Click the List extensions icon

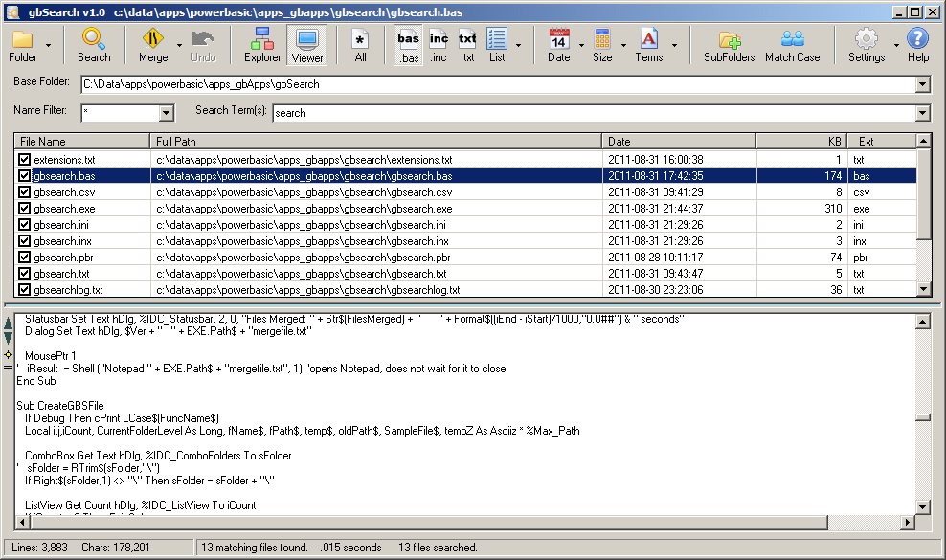coord(497,38)
